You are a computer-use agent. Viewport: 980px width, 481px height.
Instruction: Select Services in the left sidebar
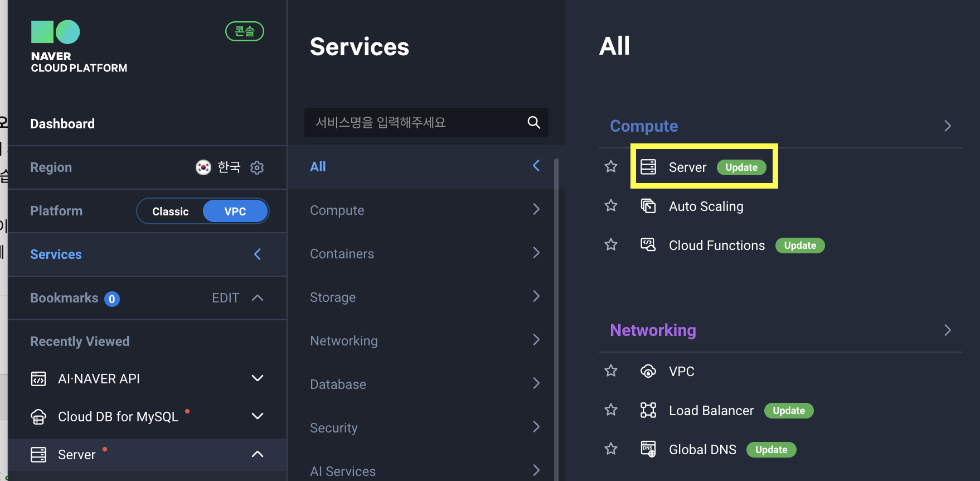point(56,254)
